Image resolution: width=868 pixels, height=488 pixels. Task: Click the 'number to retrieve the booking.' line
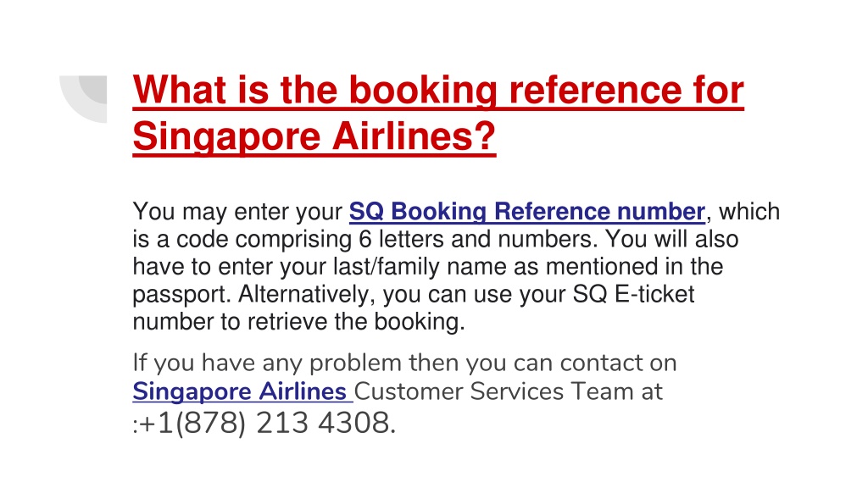point(298,321)
